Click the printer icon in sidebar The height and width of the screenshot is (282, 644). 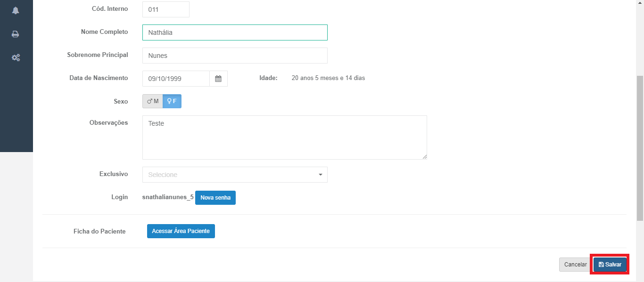[16, 34]
